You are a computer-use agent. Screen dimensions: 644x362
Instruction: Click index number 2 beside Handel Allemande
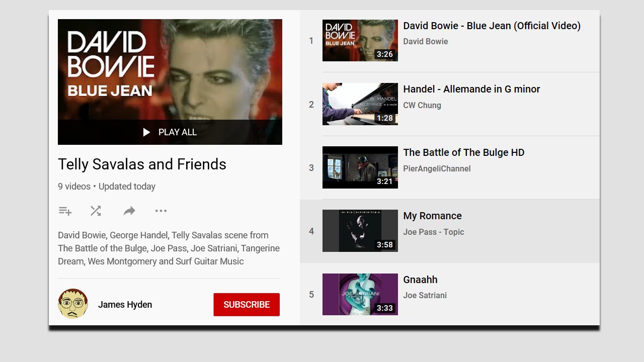pos(311,105)
